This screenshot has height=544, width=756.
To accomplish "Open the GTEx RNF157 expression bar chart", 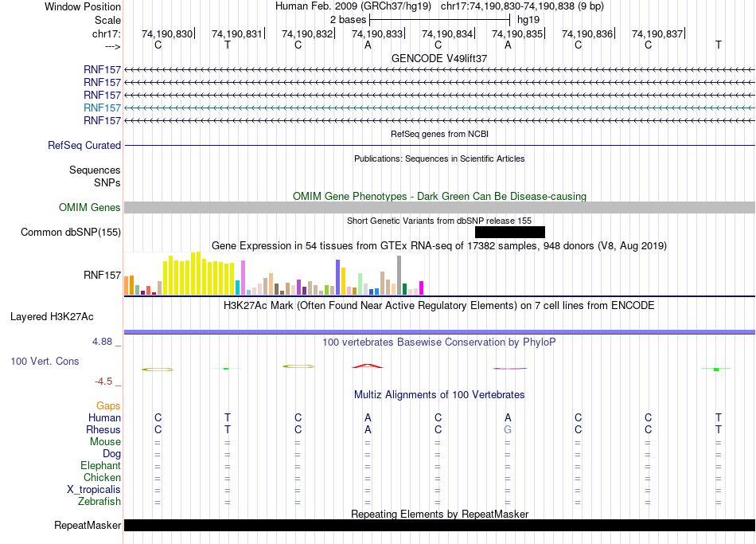I will (274, 273).
